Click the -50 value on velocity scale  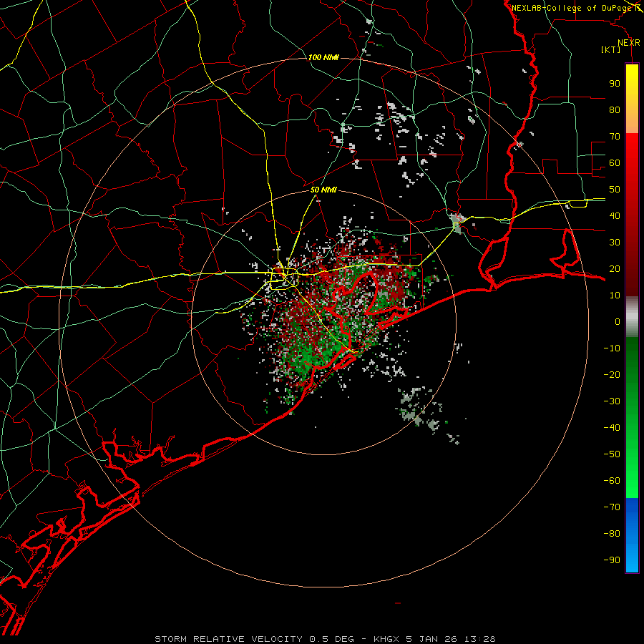pyautogui.click(x=612, y=454)
